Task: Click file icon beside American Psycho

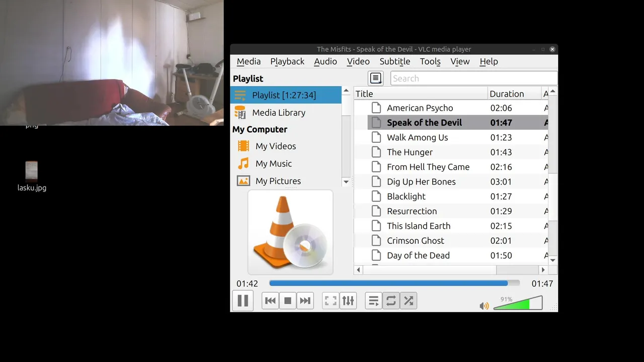Action: click(376, 108)
